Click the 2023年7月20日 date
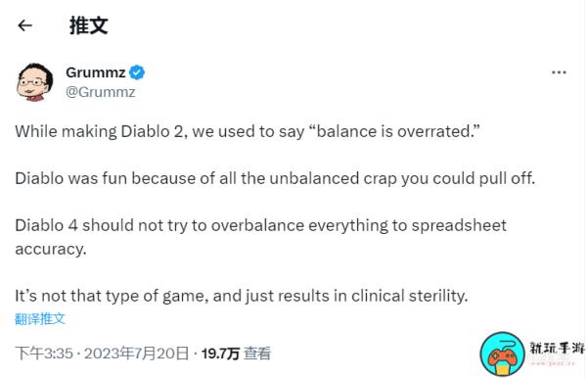Image resolution: width=588 pixels, height=378 pixels. click(137, 354)
